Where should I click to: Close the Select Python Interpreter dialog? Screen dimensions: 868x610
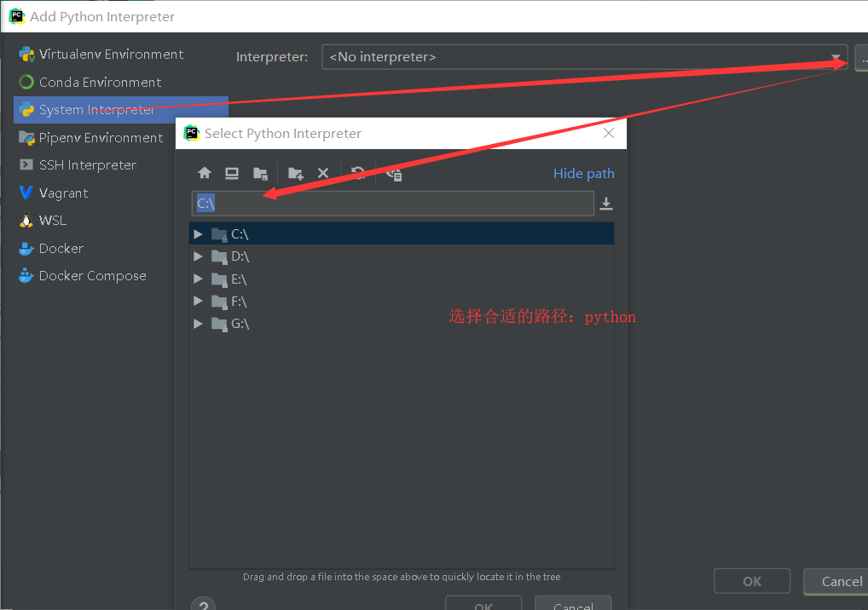[609, 133]
